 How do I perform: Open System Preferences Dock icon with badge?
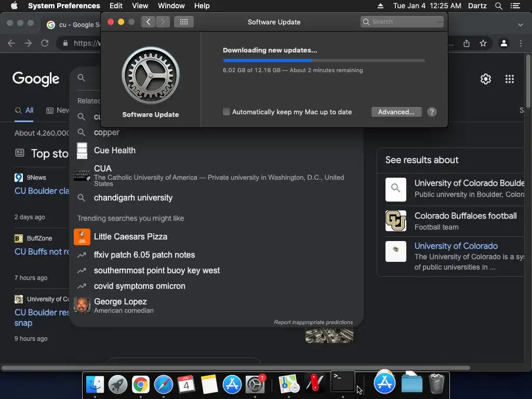(x=255, y=384)
